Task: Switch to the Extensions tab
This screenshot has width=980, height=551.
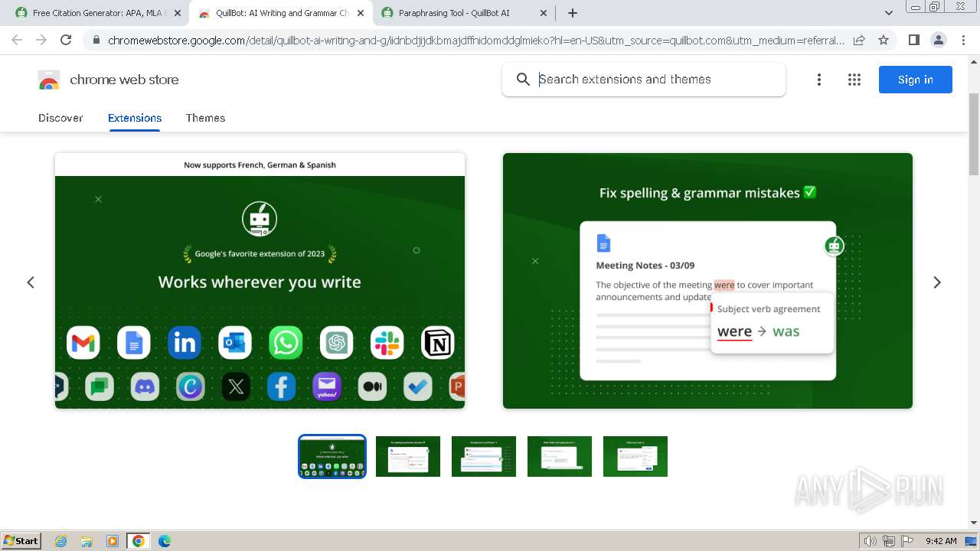Action: 135,118
